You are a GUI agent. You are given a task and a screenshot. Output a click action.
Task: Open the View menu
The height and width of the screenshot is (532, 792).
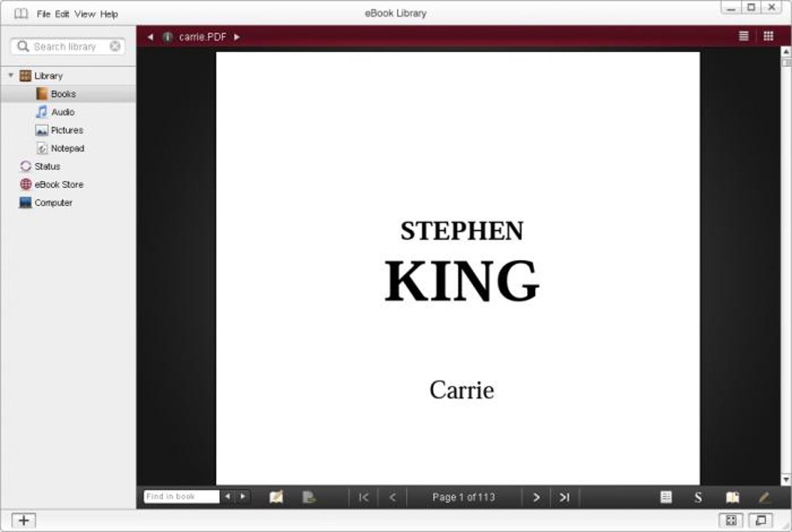click(x=85, y=14)
